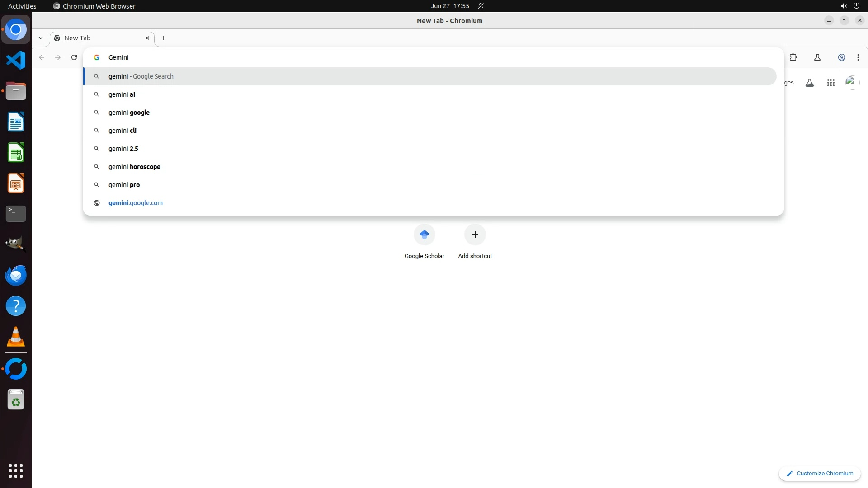Select the "gemini horoscope" suggestion
The width and height of the screenshot is (868, 488).
click(134, 167)
